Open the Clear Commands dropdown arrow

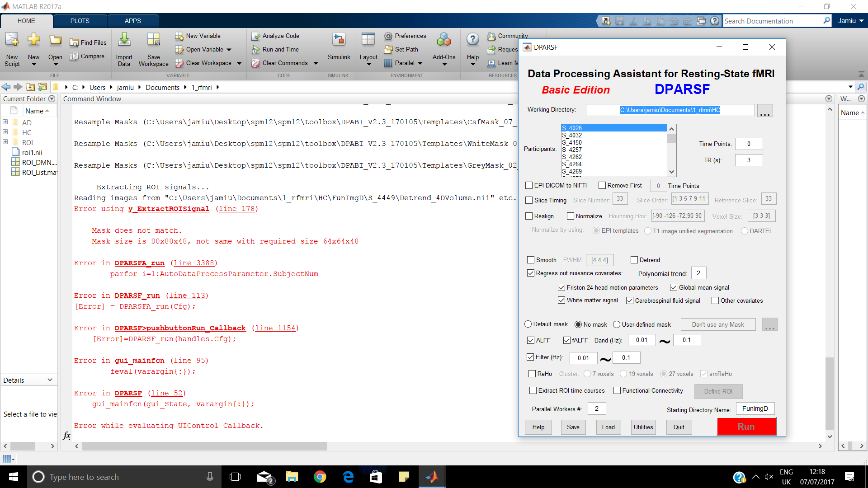coord(316,63)
